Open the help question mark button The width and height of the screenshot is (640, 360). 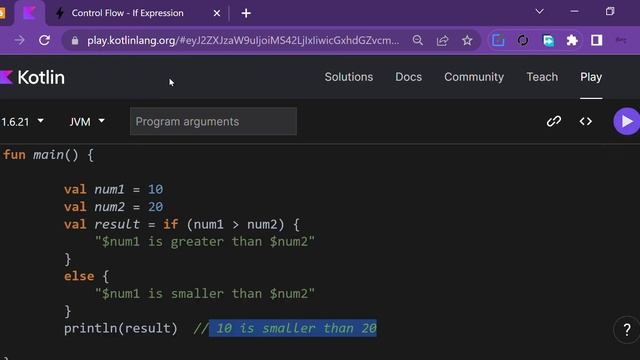(x=627, y=330)
